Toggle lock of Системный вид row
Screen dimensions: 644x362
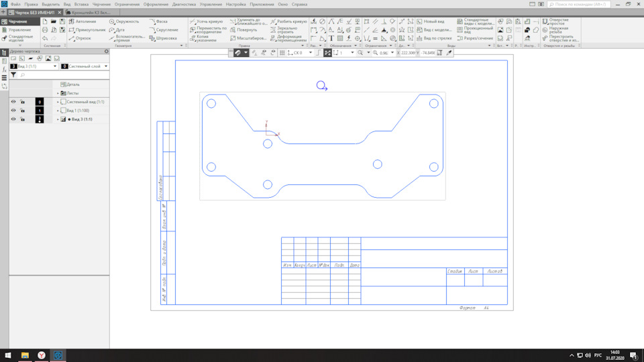point(22,102)
